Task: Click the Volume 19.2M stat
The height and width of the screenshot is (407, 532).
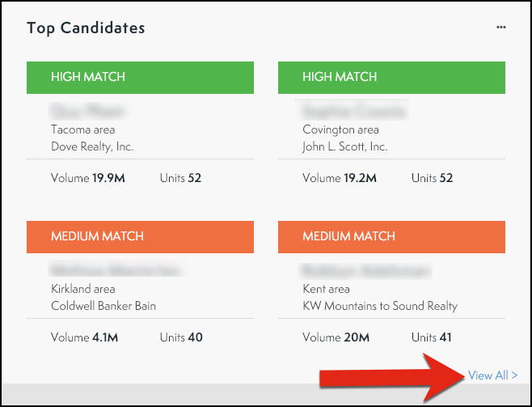Action: (x=340, y=178)
